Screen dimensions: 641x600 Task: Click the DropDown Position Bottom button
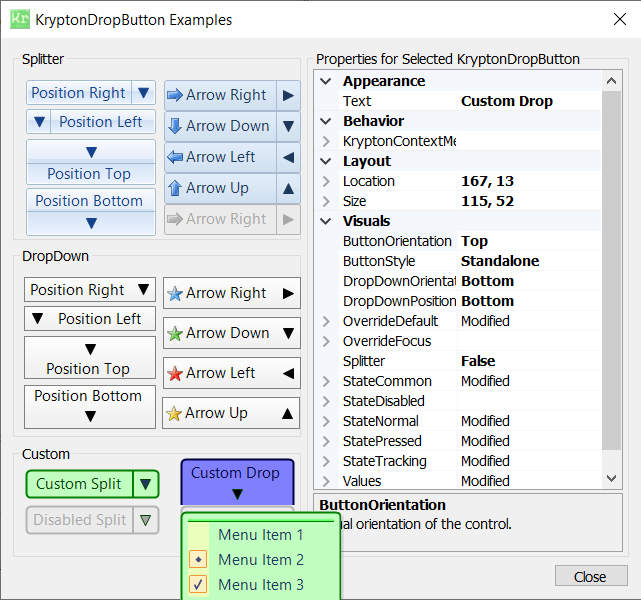(x=90, y=407)
